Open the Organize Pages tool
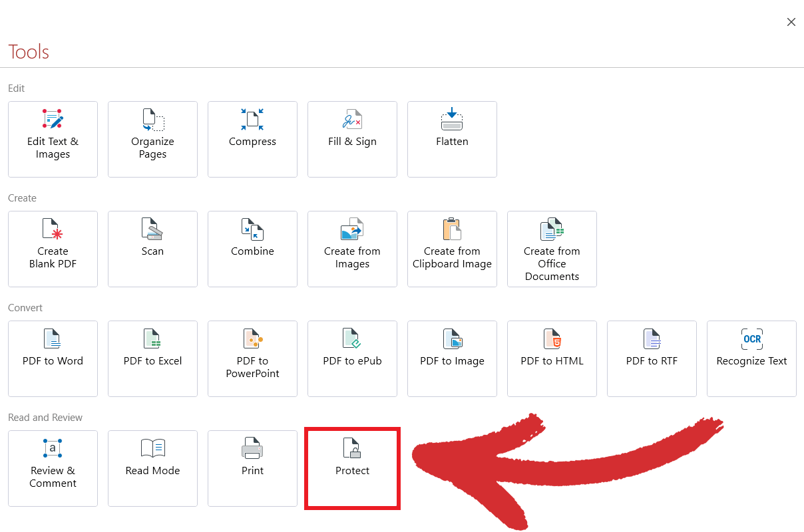804x532 pixels. pos(152,139)
